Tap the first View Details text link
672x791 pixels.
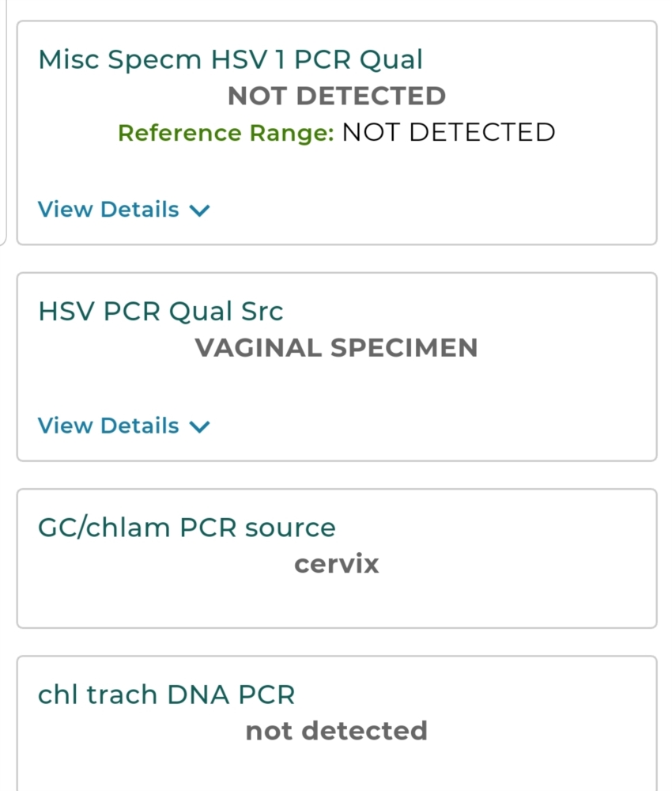108,210
